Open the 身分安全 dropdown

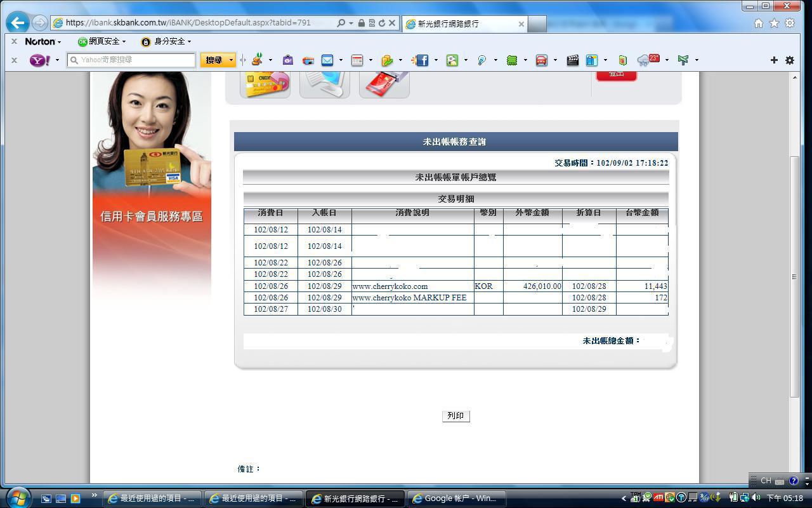[166, 41]
